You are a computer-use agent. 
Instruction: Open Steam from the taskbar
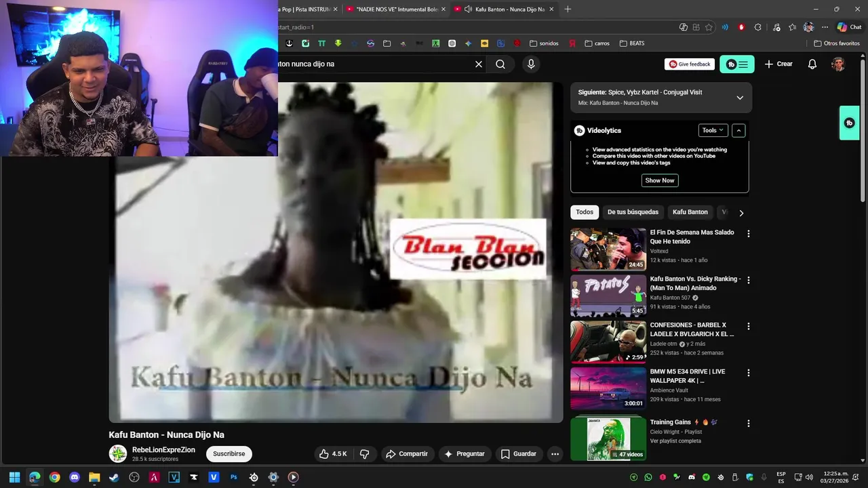point(114,477)
